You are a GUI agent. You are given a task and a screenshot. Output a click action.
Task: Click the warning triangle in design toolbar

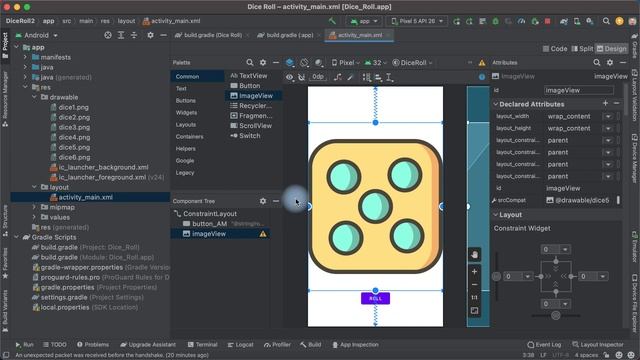pos(482,62)
